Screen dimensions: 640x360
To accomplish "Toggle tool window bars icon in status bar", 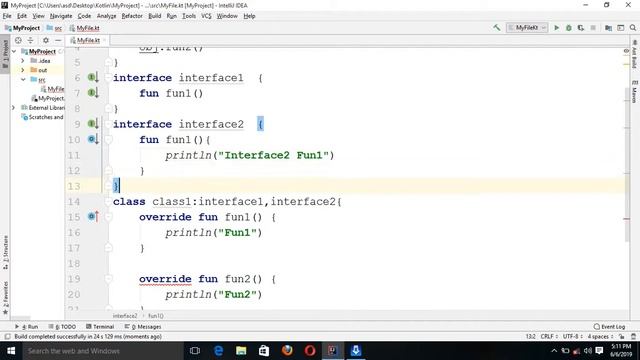I will pyautogui.click(x=7, y=337).
